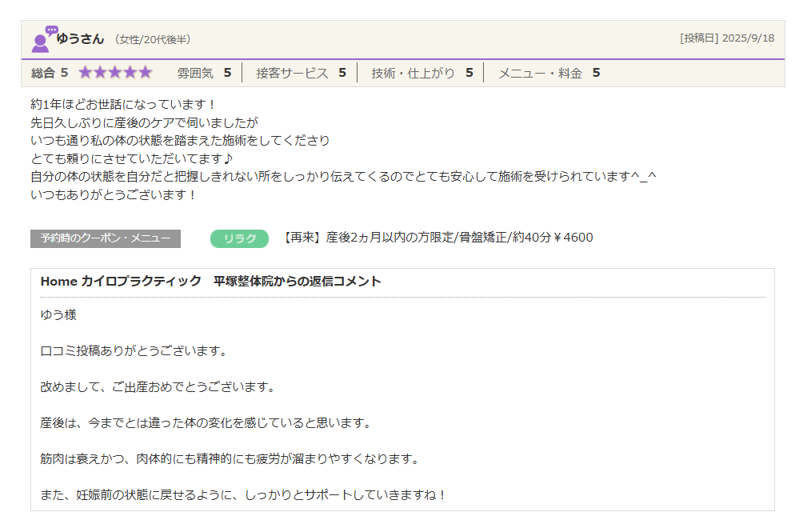The height and width of the screenshot is (532, 807).
Task: Select reviewer name ゆうさん
Action: (81, 38)
